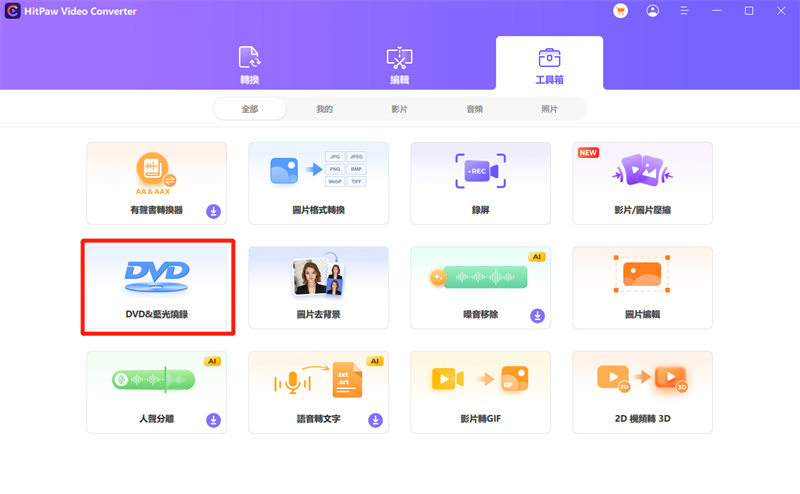The height and width of the screenshot is (494, 800).
Task: Click the AI badge on 人聲分離 card
Action: 212,361
